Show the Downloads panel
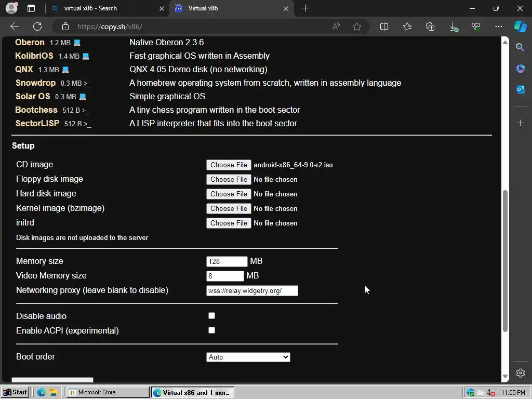Screen dimensions: 532x399 tap(453, 27)
